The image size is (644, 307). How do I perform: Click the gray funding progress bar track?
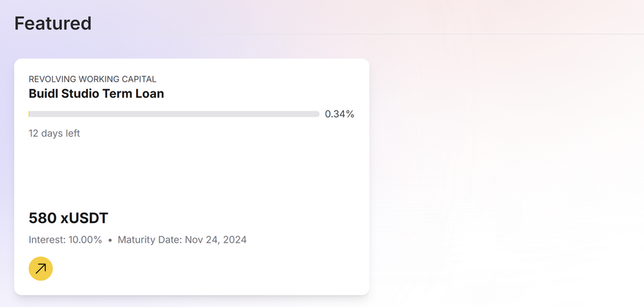click(176, 114)
